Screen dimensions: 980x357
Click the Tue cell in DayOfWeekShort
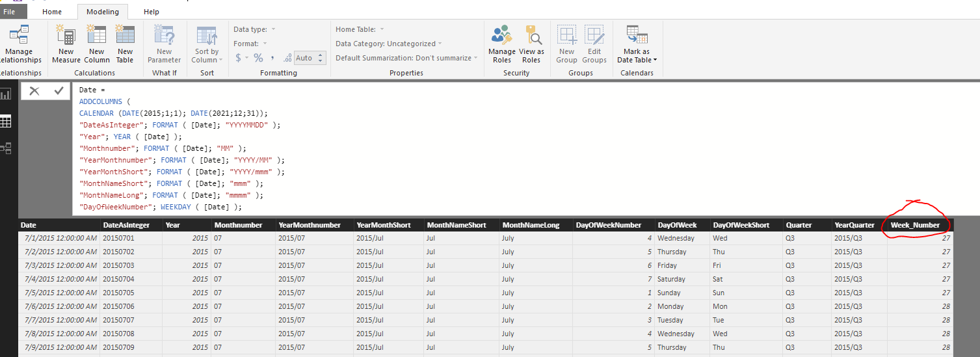click(746, 320)
